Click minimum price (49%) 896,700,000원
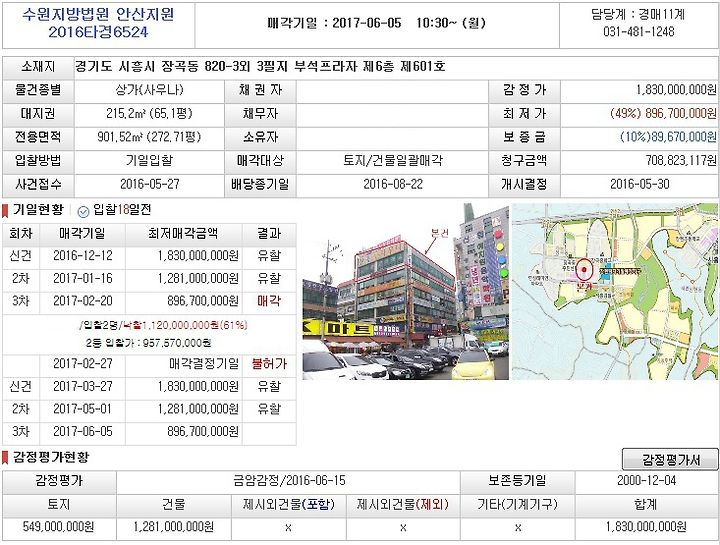This screenshot has height=545, width=720. [663, 113]
